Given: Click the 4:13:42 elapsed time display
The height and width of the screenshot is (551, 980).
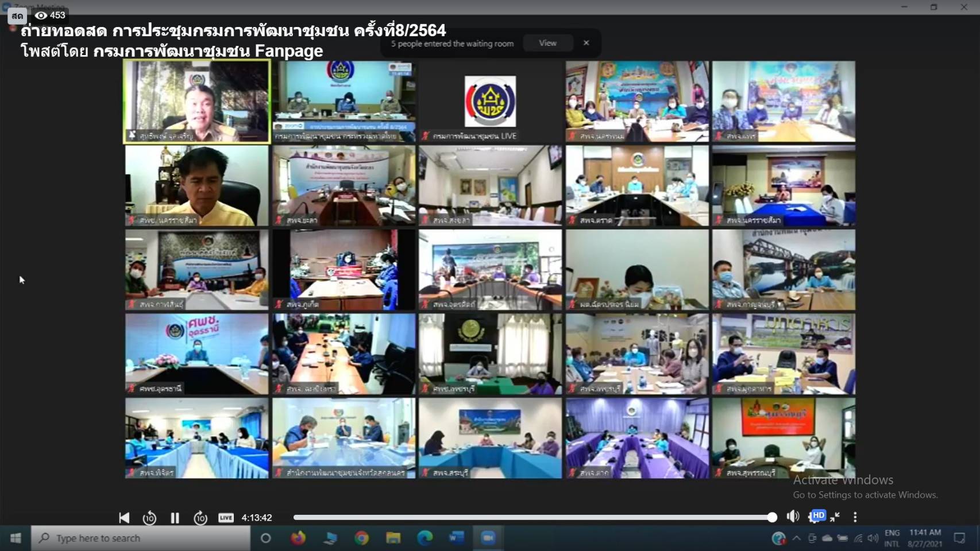Looking at the screenshot, I should coord(256,518).
